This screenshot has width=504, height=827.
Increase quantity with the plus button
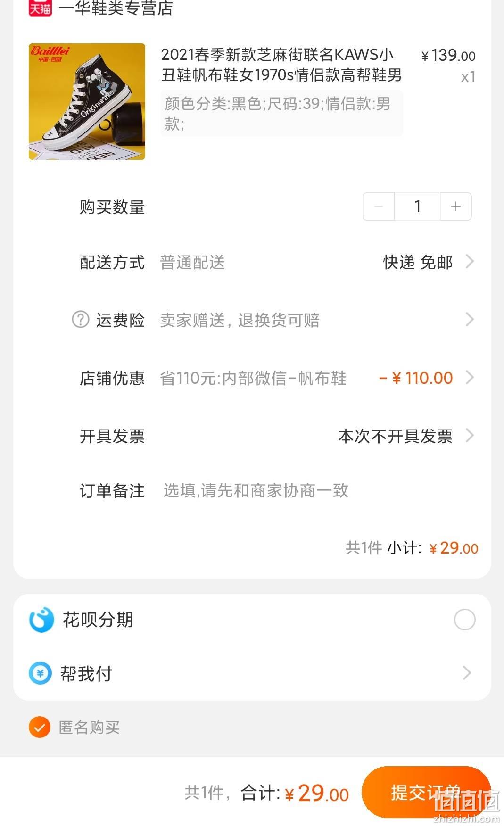tap(456, 206)
